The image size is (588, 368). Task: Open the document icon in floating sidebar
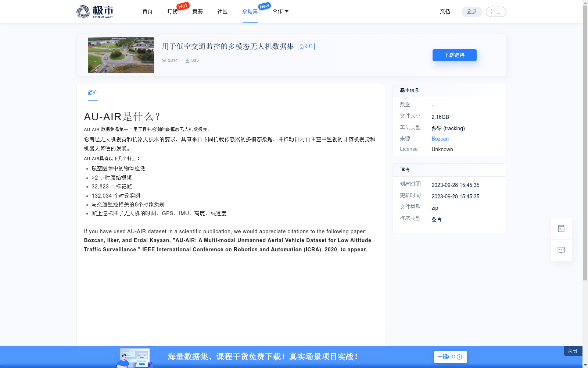click(561, 229)
